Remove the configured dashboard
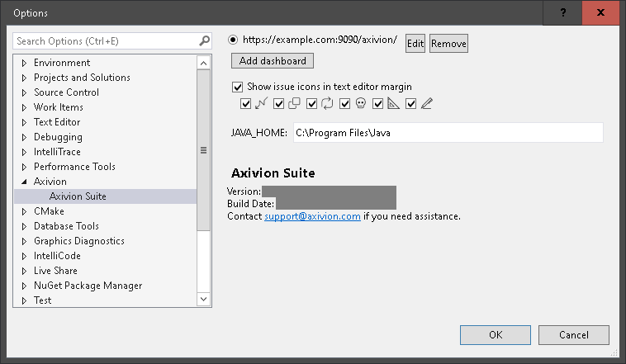Image resolution: width=626 pixels, height=364 pixels. point(448,44)
